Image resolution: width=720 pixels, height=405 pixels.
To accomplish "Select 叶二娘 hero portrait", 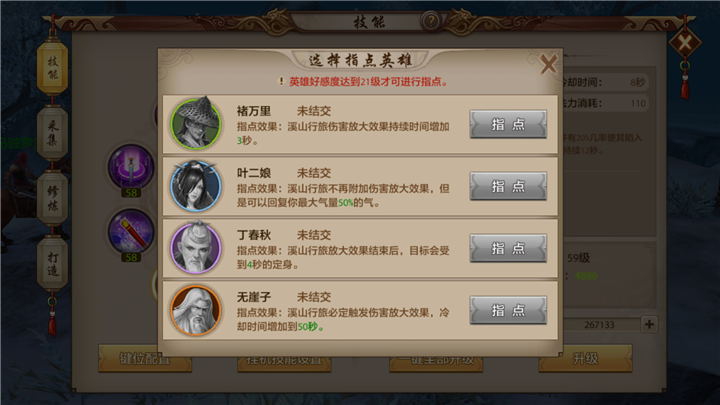I will point(196,186).
